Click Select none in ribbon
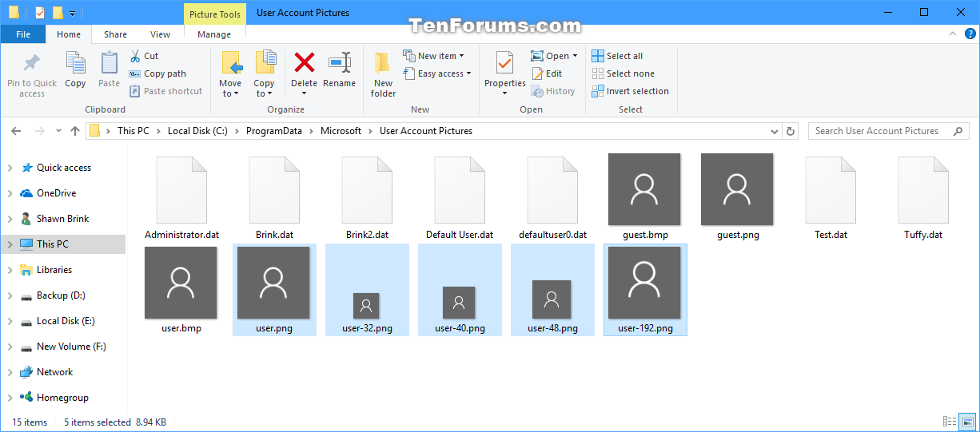 coord(623,73)
